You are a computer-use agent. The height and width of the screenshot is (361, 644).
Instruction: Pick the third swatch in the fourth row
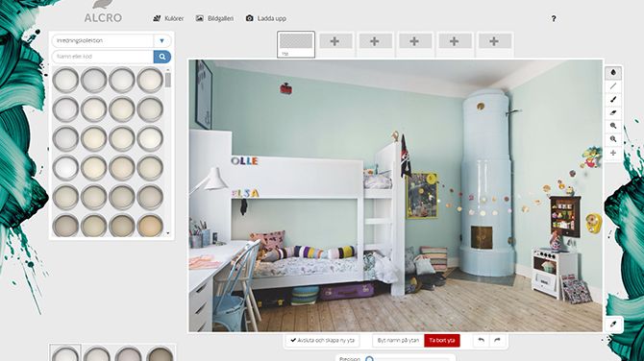121,168
